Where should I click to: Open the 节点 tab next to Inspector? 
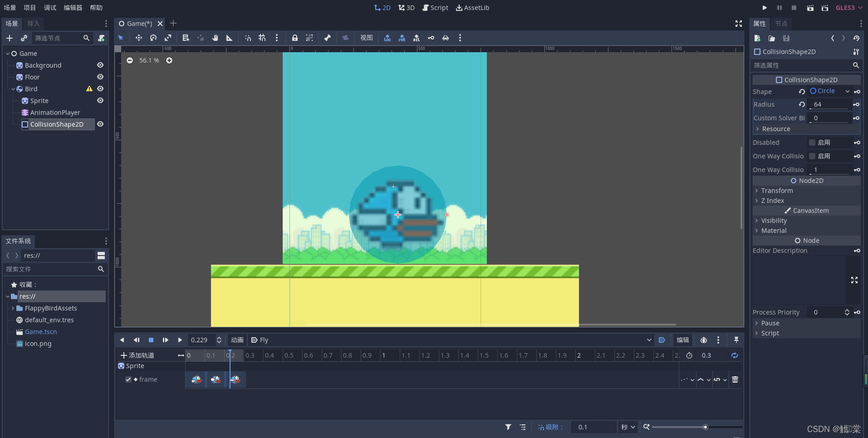click(x=781, y=24)
